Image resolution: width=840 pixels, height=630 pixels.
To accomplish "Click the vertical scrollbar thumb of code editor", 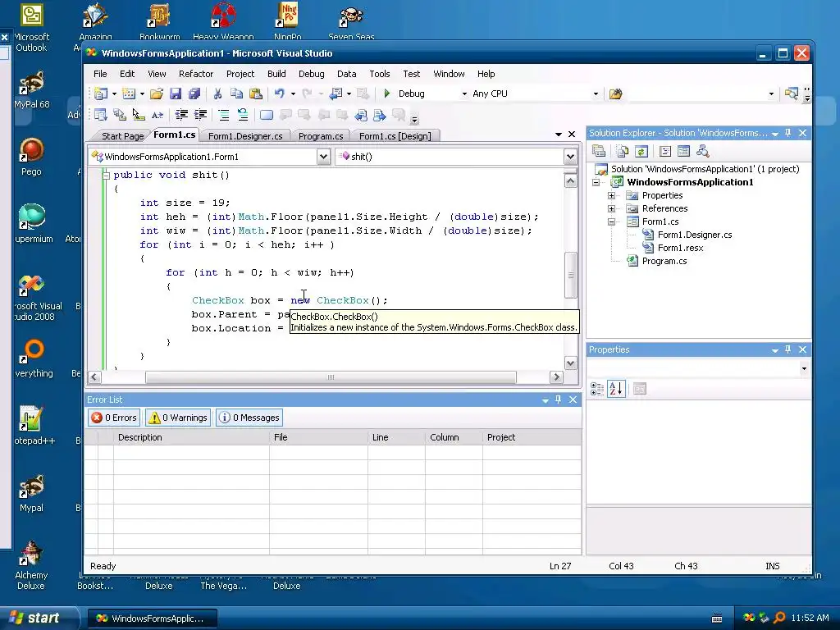I will (x=571, y=275).
